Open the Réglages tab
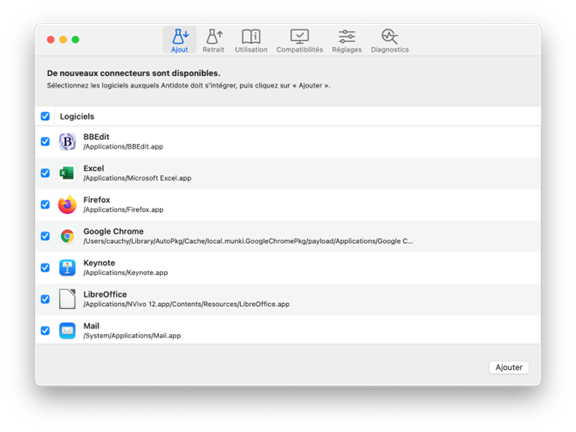 (347, 40)
